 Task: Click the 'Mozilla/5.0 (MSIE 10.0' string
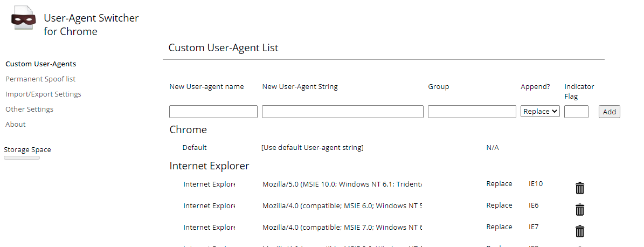[342, 184]
